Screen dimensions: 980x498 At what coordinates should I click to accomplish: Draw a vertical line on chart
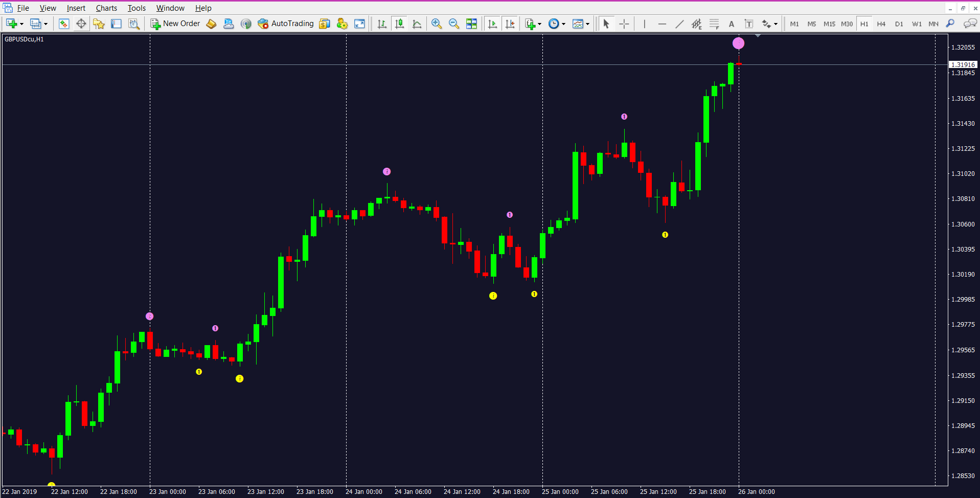(645, 24)
